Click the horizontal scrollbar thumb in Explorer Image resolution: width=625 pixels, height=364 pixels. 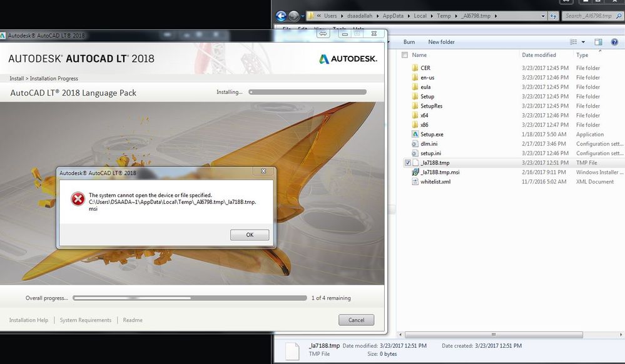(494, 335)
